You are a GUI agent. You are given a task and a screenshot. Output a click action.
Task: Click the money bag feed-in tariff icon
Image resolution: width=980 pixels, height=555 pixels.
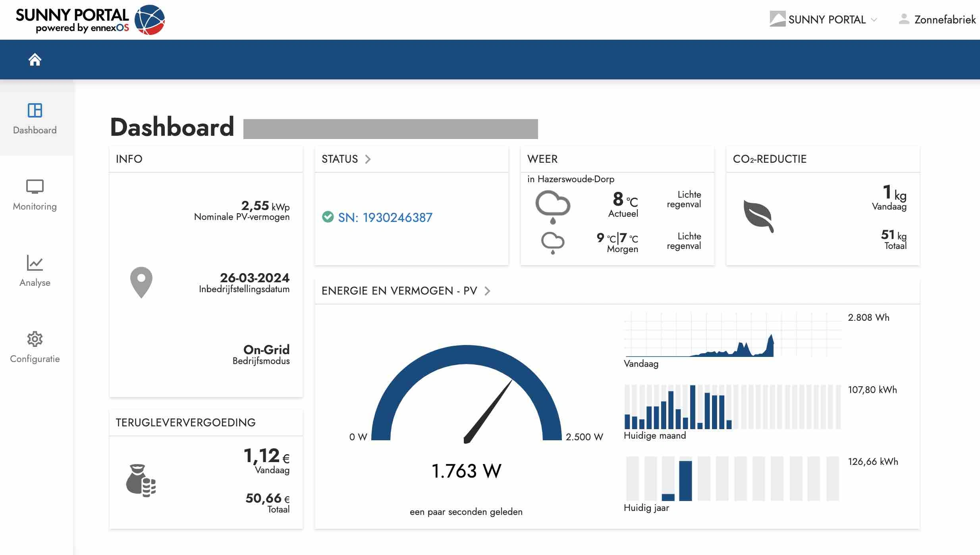[141, 480]
